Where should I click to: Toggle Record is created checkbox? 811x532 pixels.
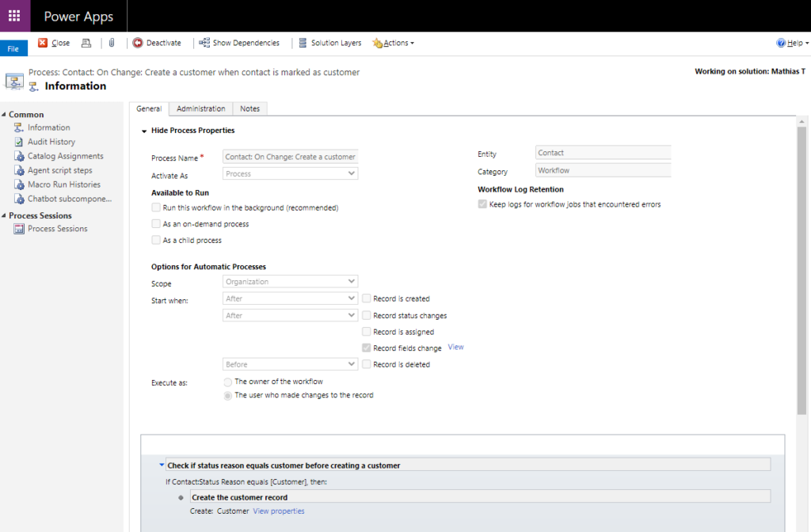[366, 298]
